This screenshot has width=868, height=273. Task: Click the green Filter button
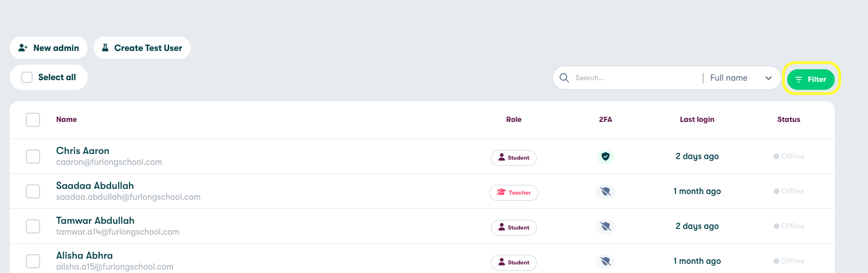811,80
